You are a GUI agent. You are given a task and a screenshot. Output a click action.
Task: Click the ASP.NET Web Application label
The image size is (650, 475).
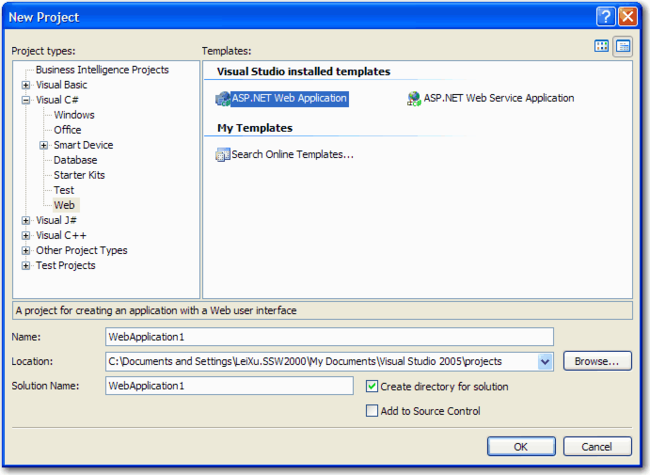coord(289,99)
